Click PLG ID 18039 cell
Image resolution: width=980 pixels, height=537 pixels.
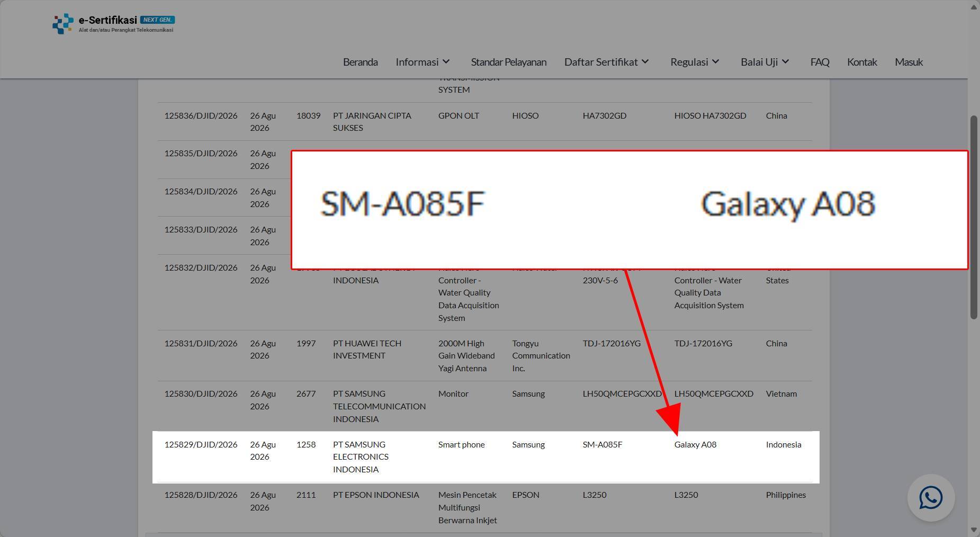308,115
